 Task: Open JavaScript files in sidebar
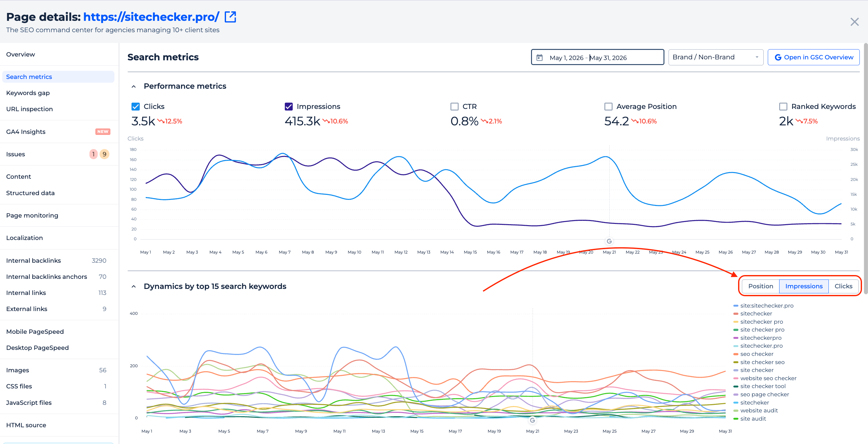(x=29, y=403)
